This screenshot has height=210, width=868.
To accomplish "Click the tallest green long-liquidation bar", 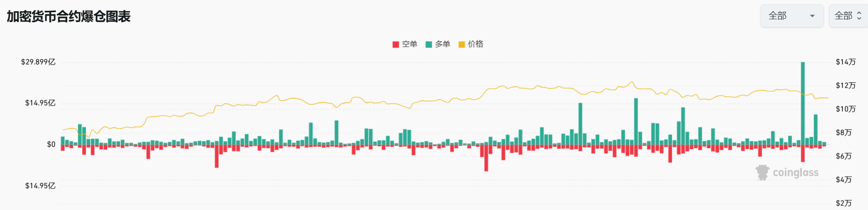I will [803, 103].
